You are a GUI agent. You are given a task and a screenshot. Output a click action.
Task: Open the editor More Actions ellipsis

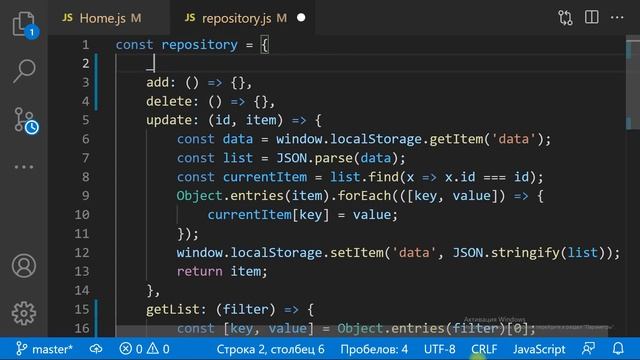617,18
